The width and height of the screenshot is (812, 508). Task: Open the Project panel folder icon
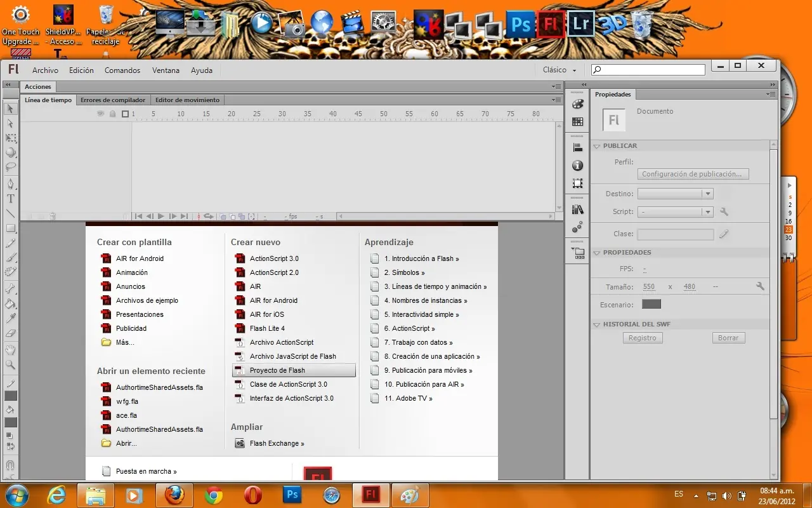tap(578, 253)
